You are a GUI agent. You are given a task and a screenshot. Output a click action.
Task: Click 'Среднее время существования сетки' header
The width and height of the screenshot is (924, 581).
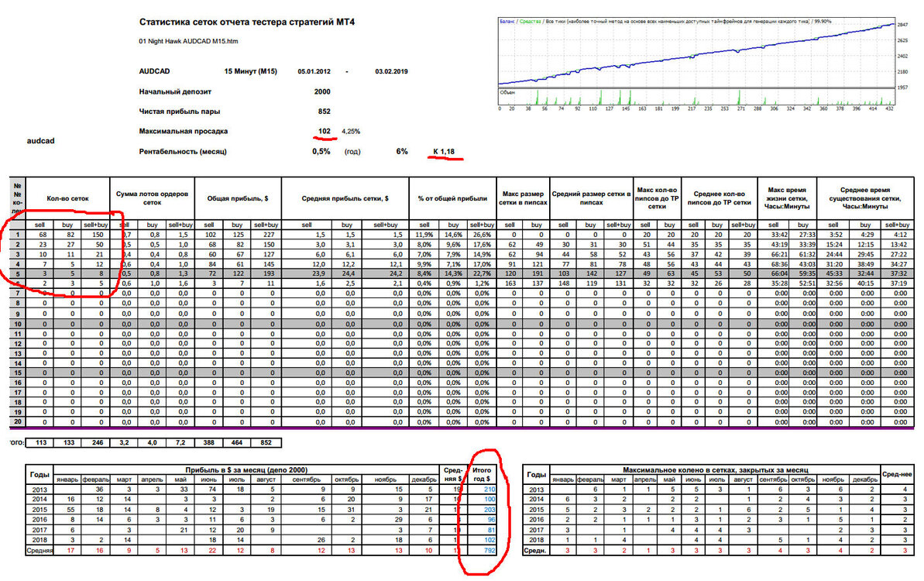865,198
